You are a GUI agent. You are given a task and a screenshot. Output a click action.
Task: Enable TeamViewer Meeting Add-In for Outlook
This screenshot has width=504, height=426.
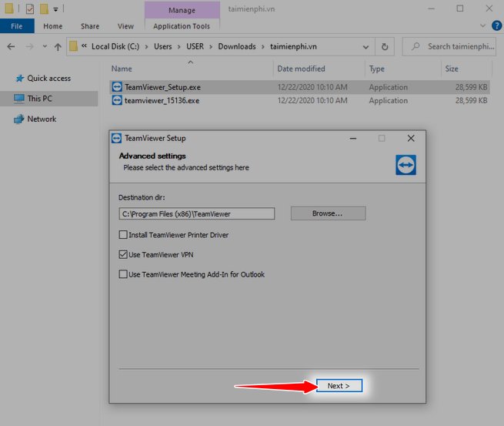(123, 274)
